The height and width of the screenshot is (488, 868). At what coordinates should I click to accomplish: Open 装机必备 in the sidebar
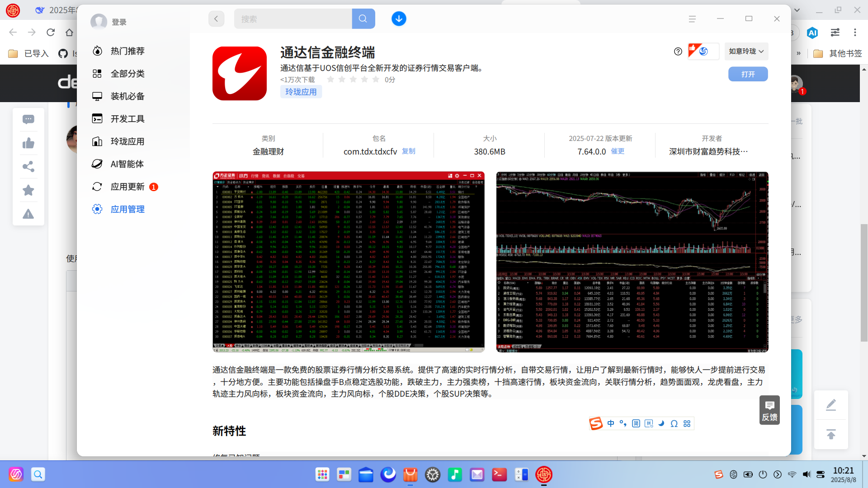point(128,96)
